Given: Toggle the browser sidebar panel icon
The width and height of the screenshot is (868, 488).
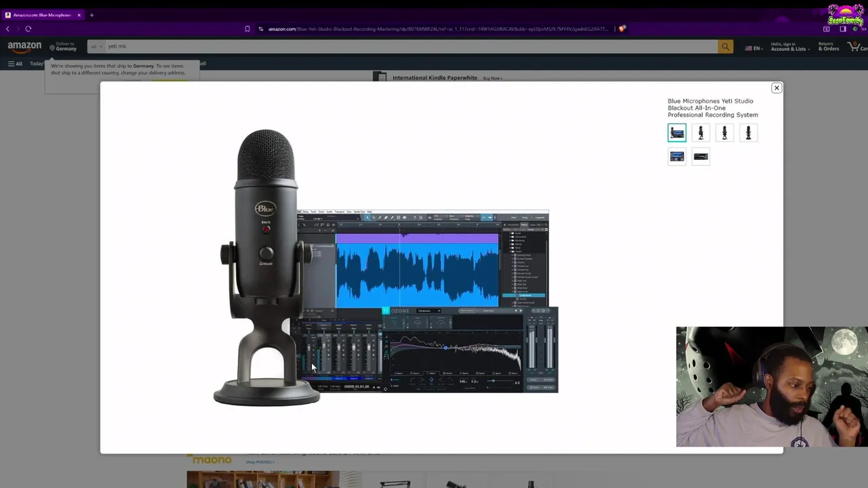Looking at the screenshot, I should pyautogui.click(x=843, y=28).
